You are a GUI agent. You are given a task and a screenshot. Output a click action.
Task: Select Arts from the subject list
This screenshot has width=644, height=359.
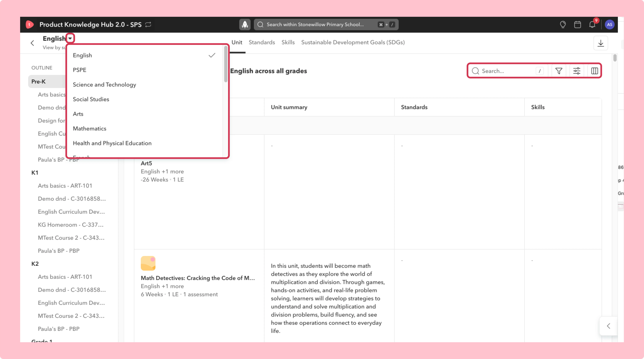[x=145, y=114]
